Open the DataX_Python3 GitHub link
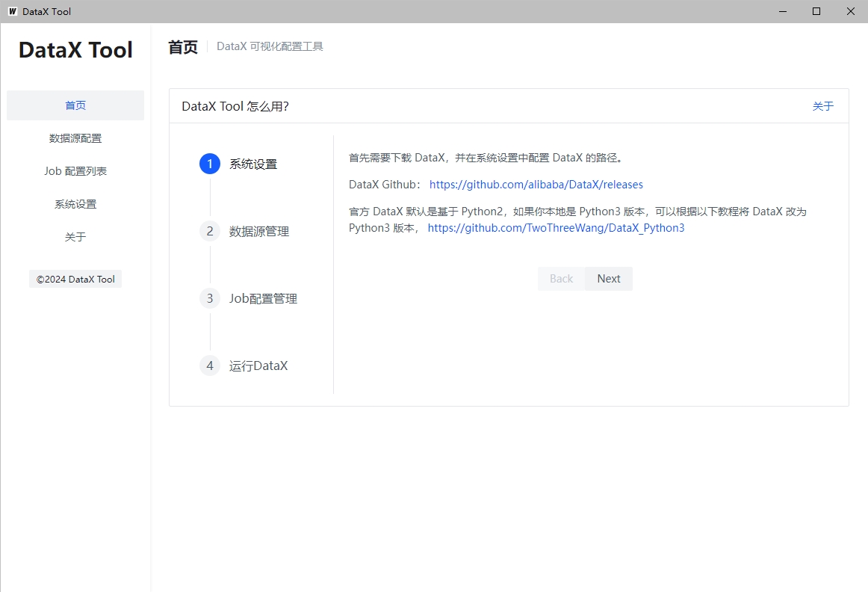Screen dimensions: 868x592 point(556,228)
